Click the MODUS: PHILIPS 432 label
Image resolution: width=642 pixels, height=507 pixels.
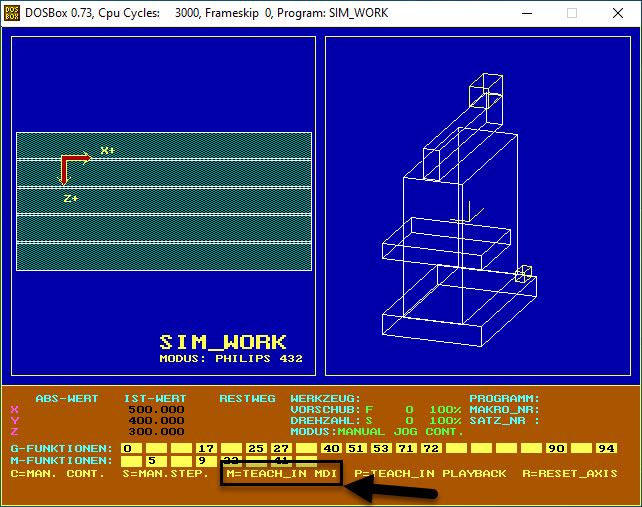click(231, 359)
